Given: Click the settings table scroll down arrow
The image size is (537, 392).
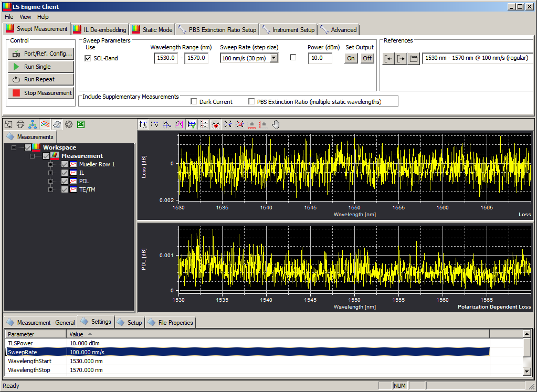Looking at the screenshot, I should coord(527,371).
